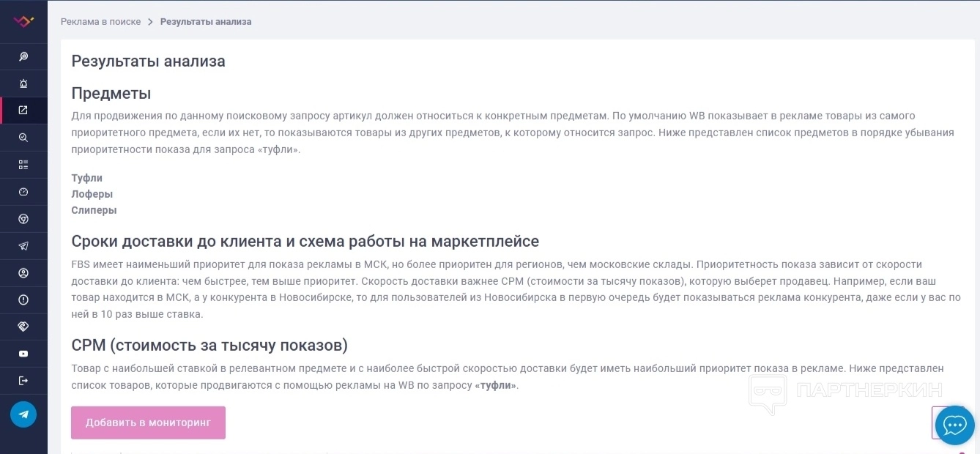Click the breadcrumb chevron separator
Viewport: 980px width, 454px height.
[151, 22]
